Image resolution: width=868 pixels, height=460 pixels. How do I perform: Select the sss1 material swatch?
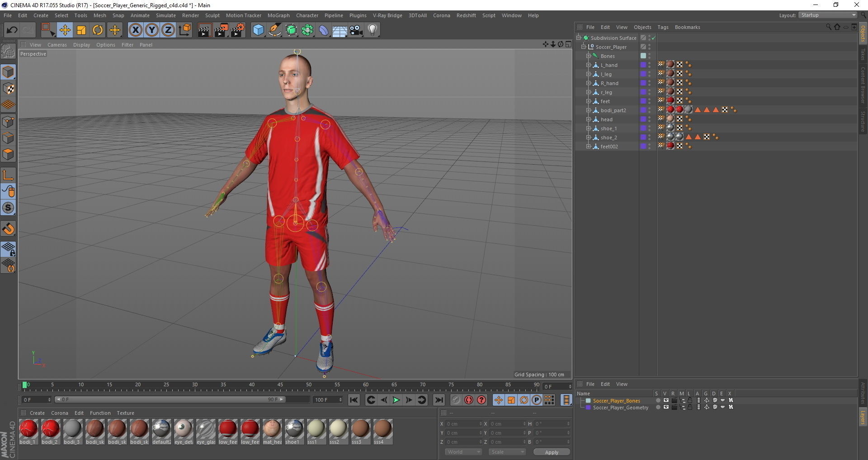coord(316,432)
